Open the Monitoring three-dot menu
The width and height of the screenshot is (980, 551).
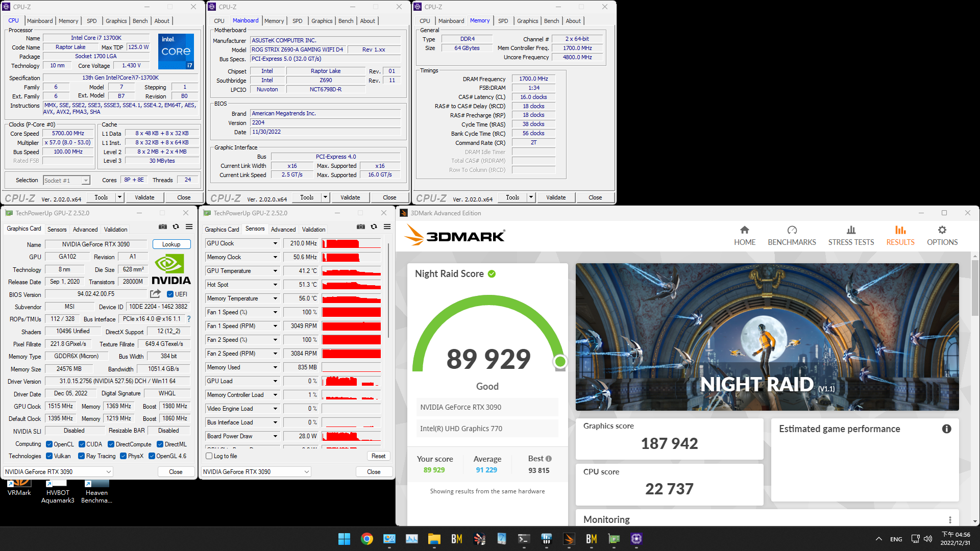(x=950, y=520)
